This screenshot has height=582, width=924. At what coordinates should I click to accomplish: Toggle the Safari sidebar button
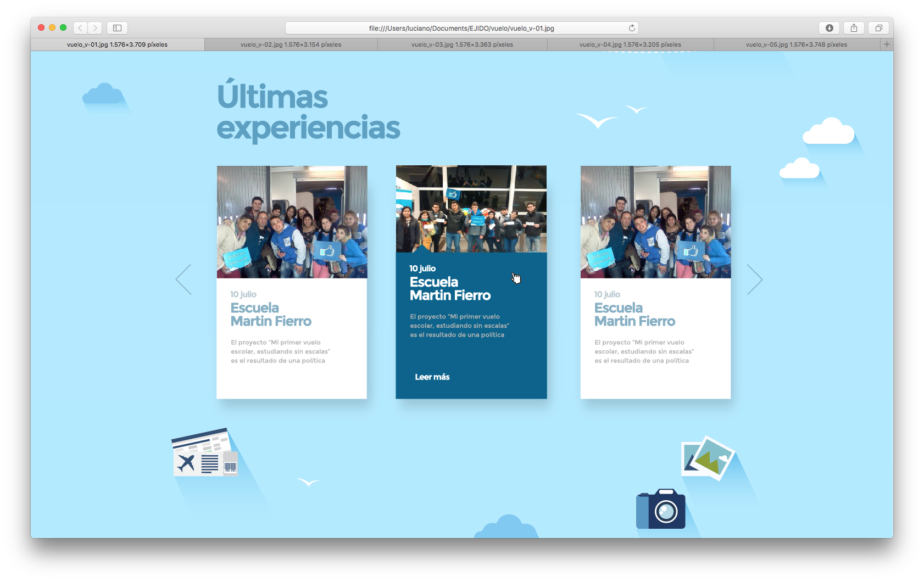pyautogui.click(x=117, y=28)
